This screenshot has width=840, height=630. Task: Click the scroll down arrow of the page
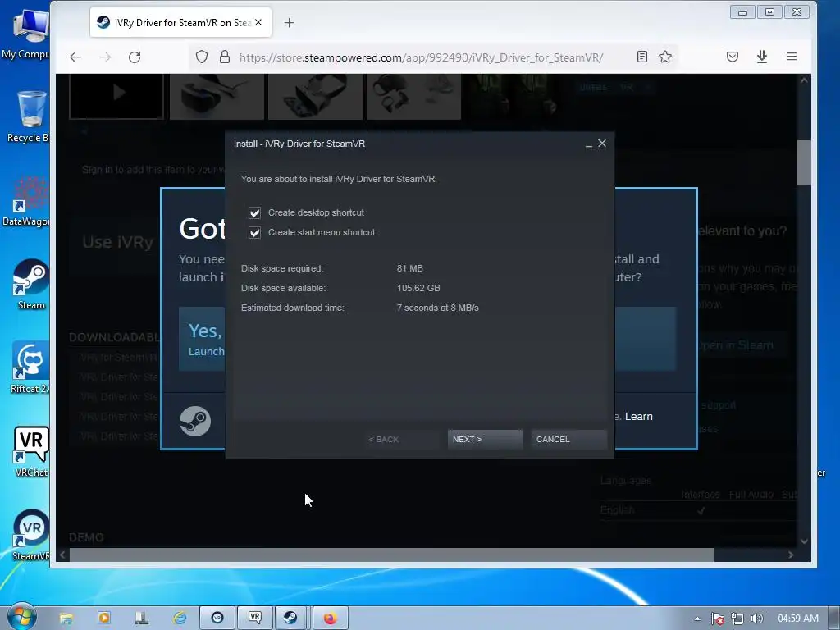coord(804,541)
